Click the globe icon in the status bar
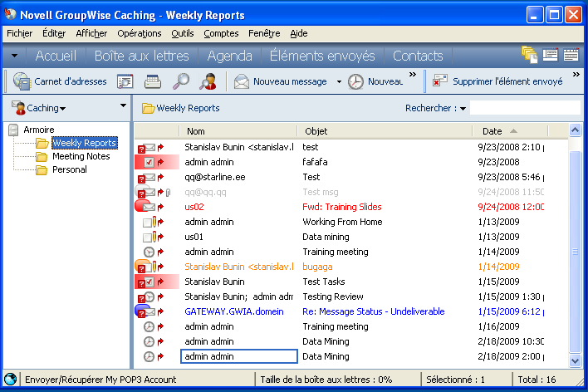Viewport: 588px width, 392px height. (11, 380)
